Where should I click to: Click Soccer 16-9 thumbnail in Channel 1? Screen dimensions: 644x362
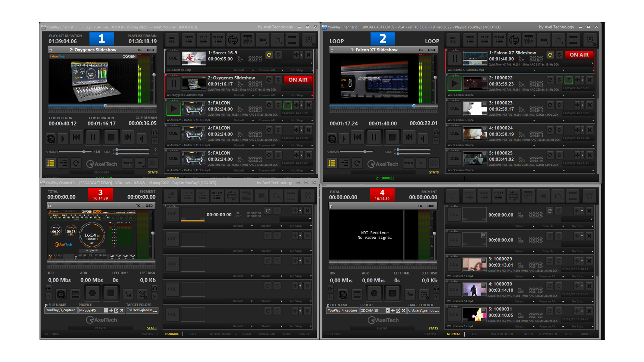point(194,58)
